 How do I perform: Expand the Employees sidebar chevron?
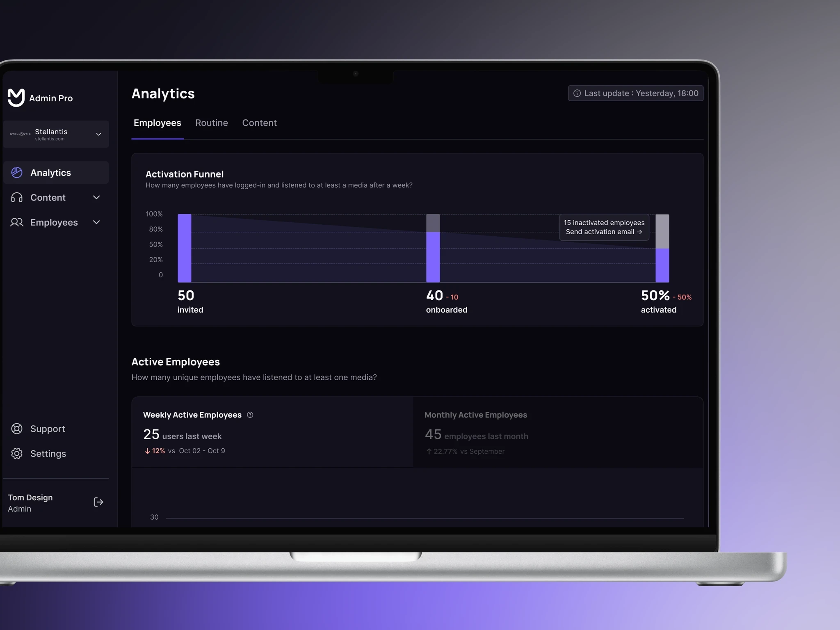pyautogui.click(x=97, y=222)
